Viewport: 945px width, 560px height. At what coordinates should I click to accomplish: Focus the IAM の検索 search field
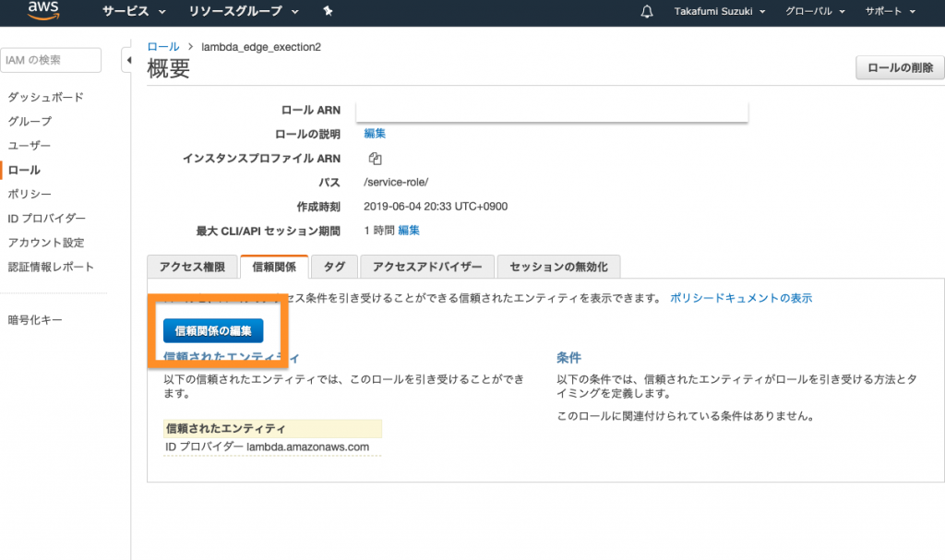[x=51, y=60]
